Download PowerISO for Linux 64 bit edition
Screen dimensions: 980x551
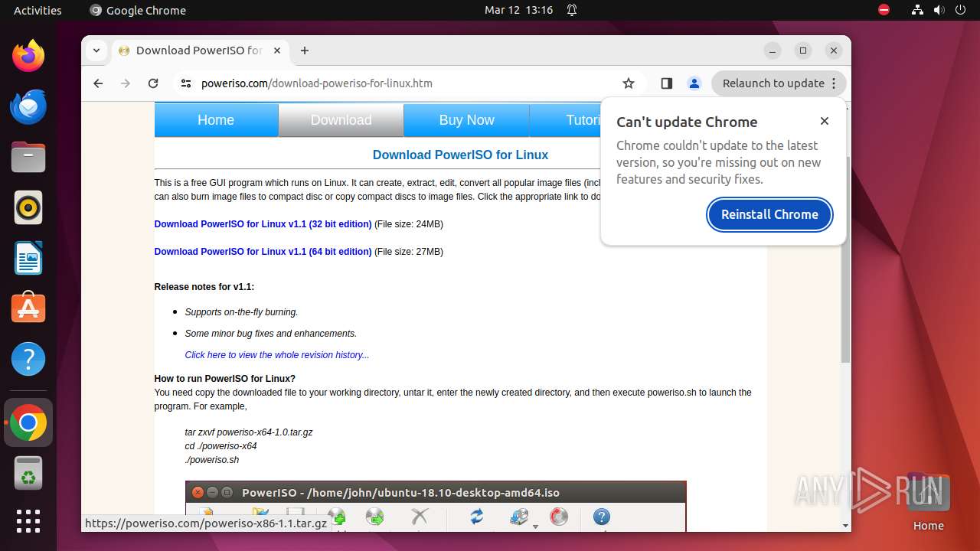click(x=263, y=252)
